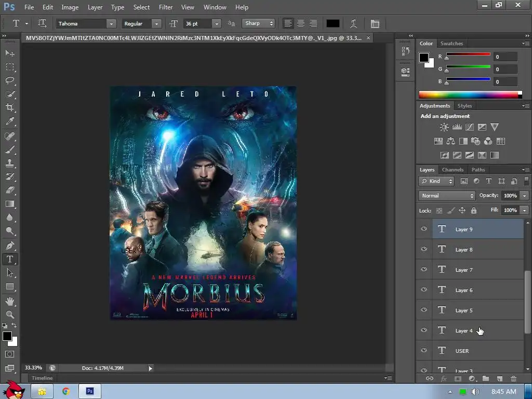Click the toolbox foreground color swatch
The width and height of the screenshot is (532, 399).
click(7, 336)
